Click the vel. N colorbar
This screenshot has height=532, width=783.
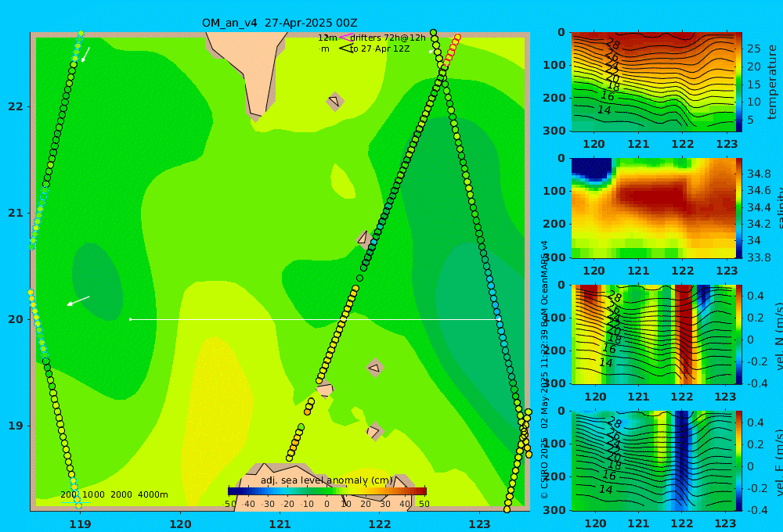(x=738, y=334)
